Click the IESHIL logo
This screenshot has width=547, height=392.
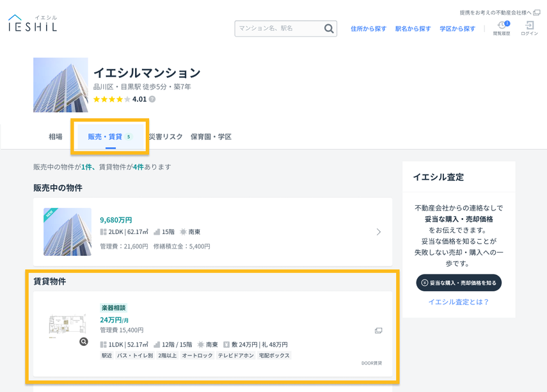[x=33, y=24]
